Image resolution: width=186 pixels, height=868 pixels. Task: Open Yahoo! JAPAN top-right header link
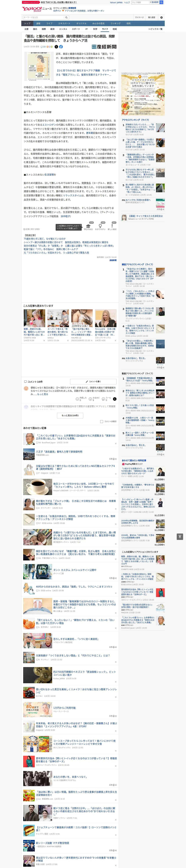[x=116, y=2]
